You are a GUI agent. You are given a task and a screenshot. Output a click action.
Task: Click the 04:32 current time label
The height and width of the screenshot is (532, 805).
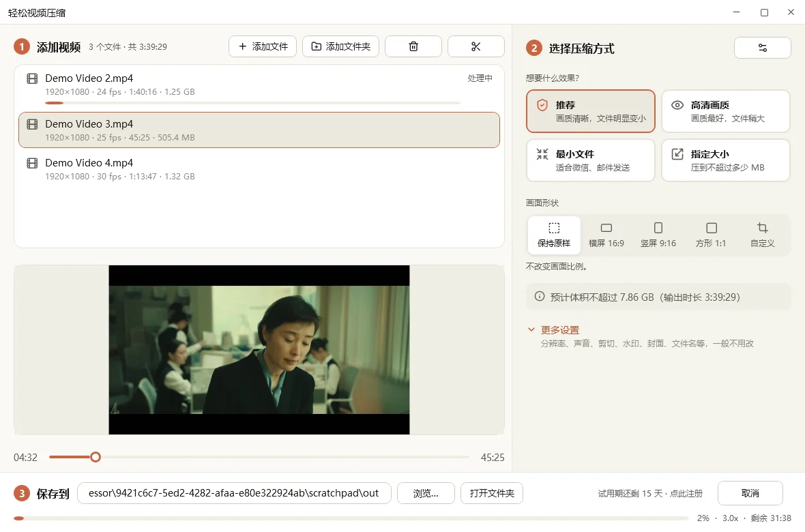pos(26,458)
